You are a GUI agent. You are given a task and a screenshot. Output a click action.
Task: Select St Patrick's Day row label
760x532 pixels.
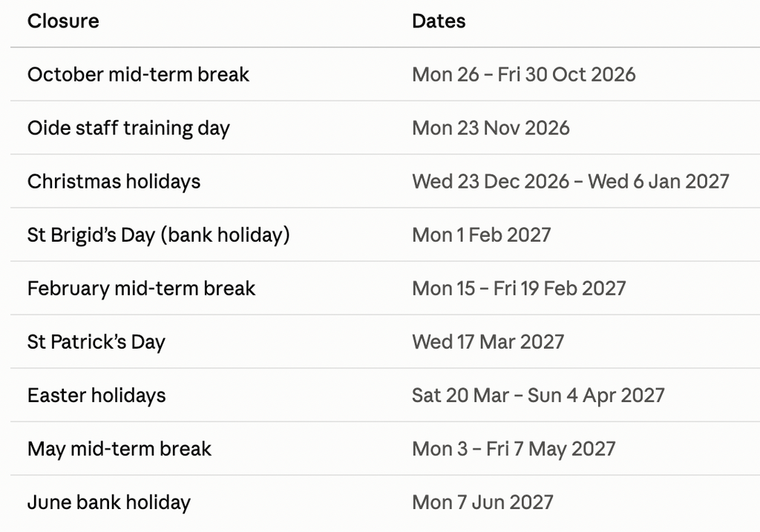[96, 342]
